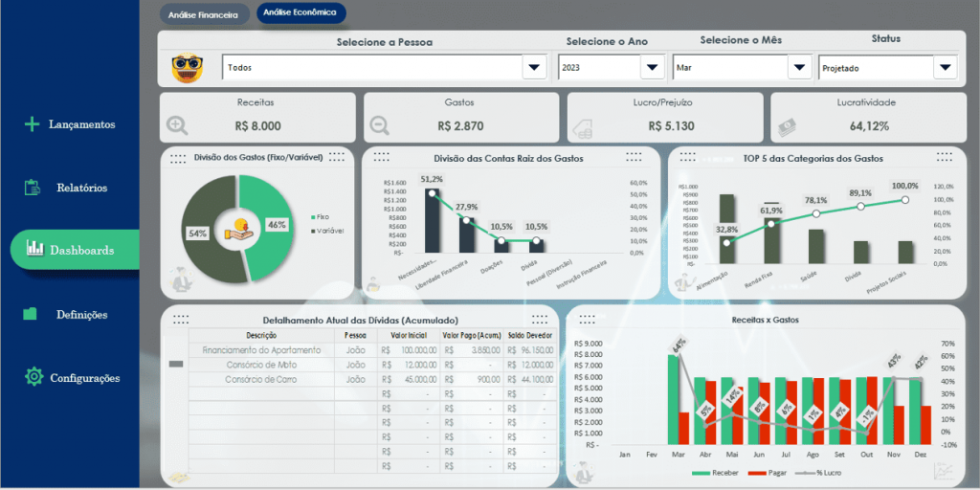This screenshot has height=490, width=980.
Task: Open Configurações in the sidebar
Action: click(85, 378)
